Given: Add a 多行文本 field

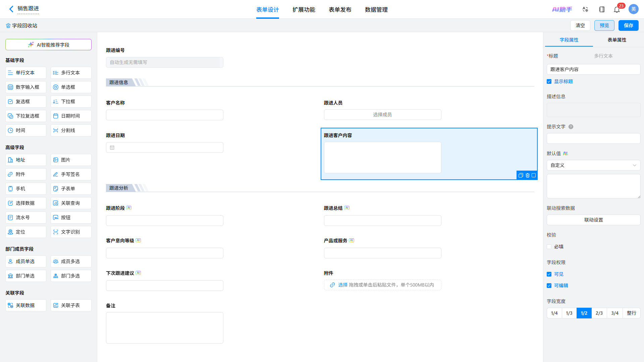Looking at the screenshot, I should pos(71,73).
